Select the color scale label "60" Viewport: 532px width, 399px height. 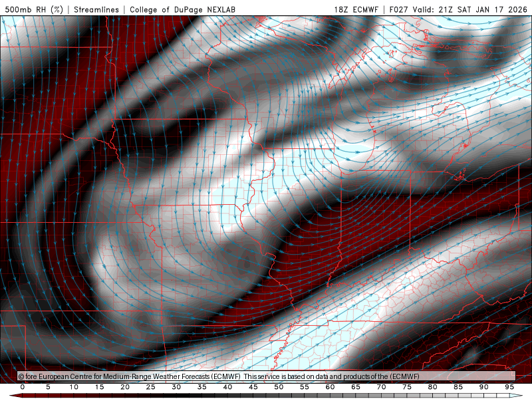[x=330, y=387]
